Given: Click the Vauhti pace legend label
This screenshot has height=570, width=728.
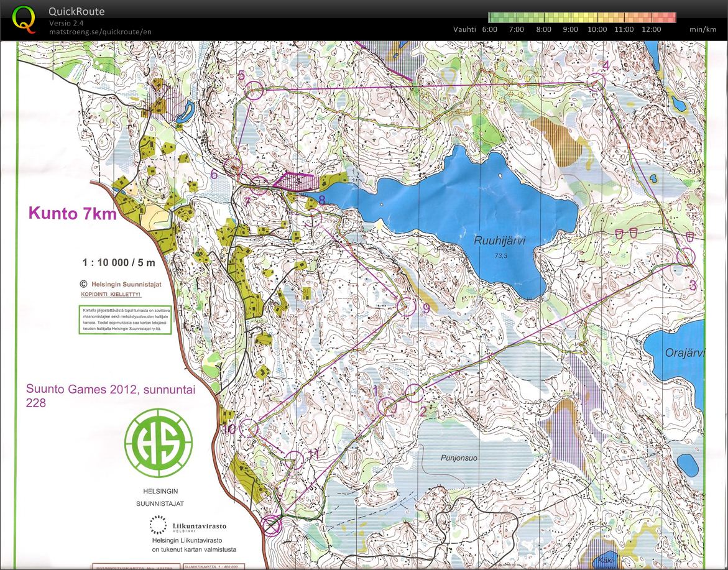Looking at the screenshot, I should coord(464,29).
